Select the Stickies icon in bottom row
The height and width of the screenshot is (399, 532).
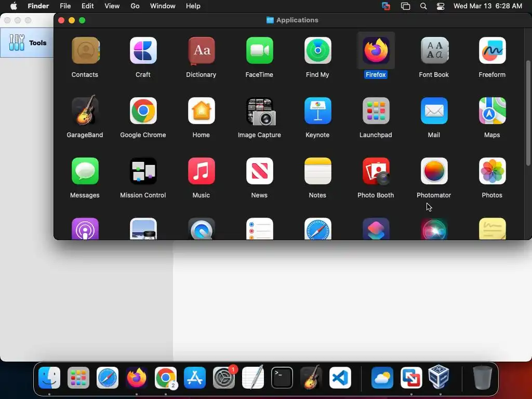[x=493, y=229]
